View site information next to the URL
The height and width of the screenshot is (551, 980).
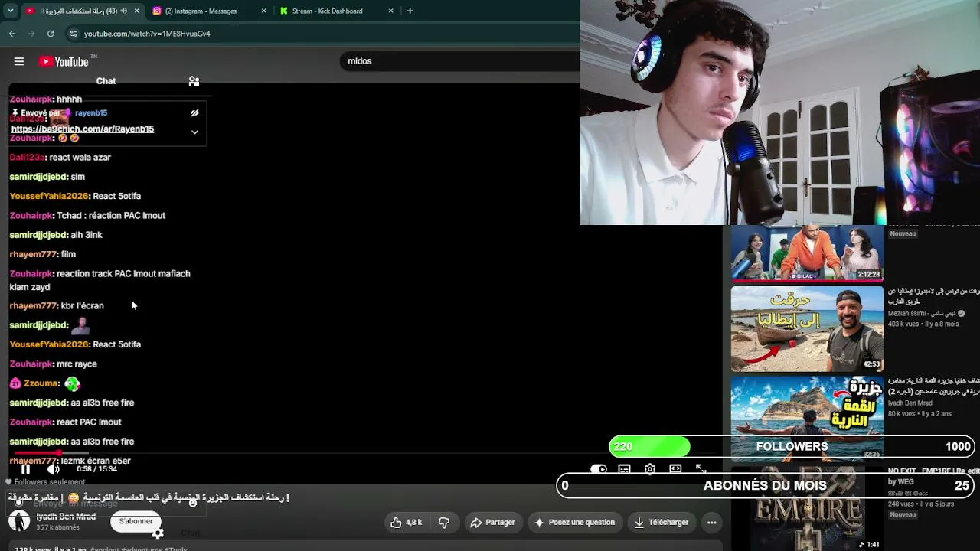[x=73, y=34]
